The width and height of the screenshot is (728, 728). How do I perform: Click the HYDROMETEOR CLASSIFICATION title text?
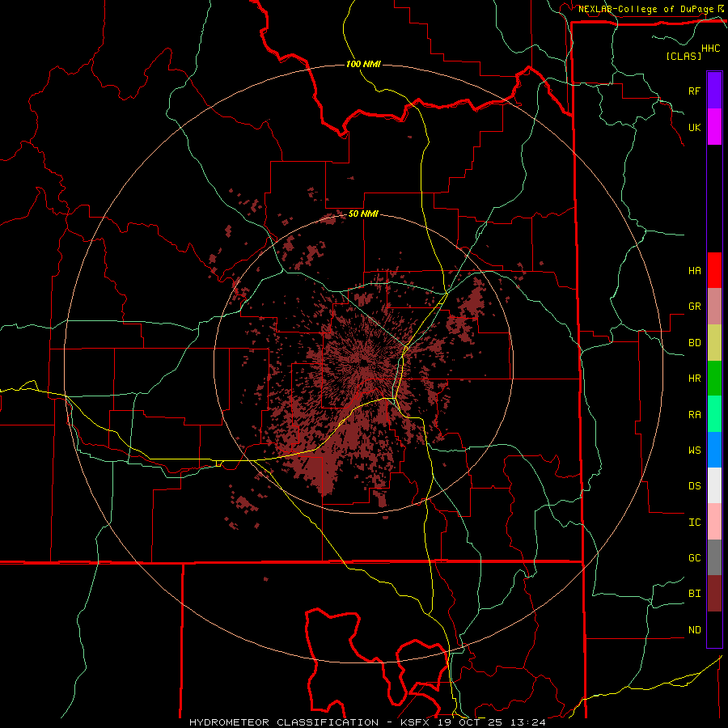(284, 722)
